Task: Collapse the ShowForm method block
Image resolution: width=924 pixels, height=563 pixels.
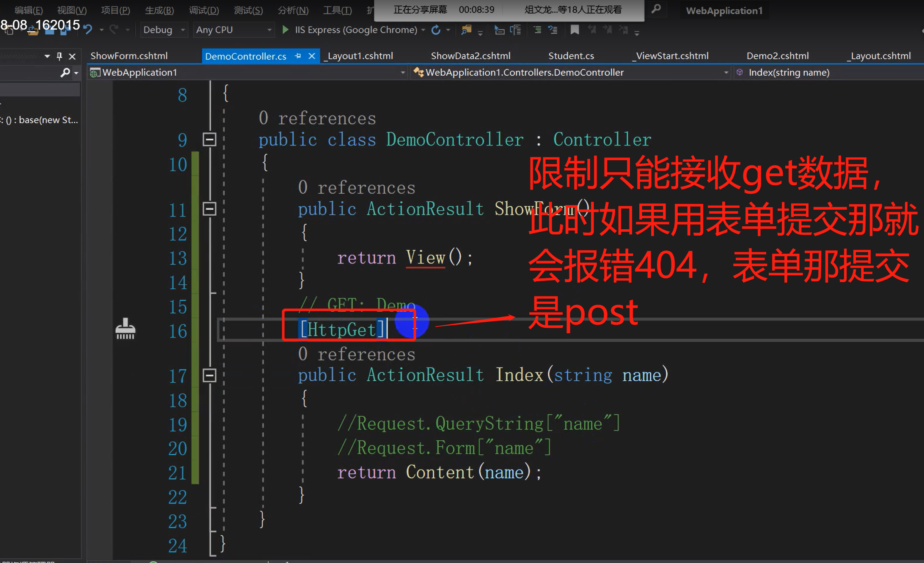Action: point(209,209)
